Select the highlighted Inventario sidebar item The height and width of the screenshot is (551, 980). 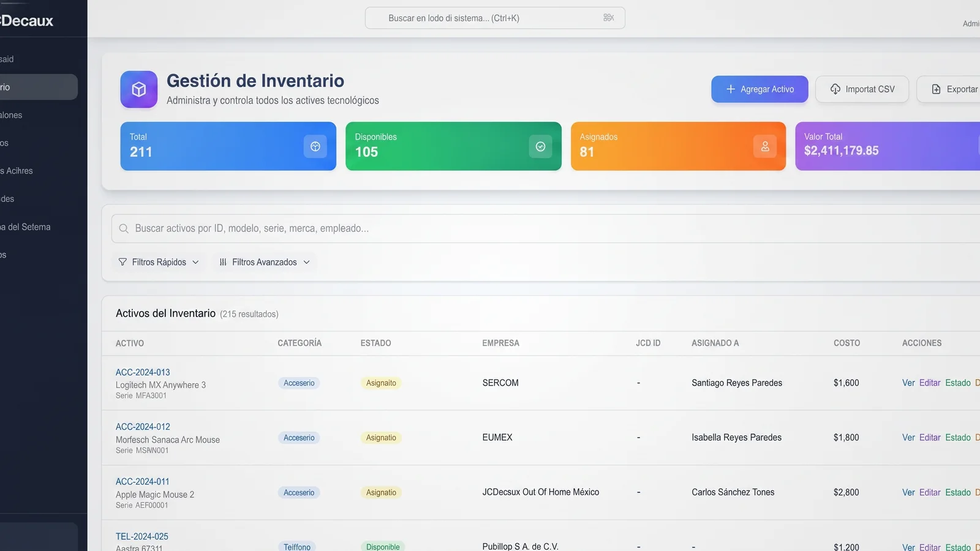[39, 87]
